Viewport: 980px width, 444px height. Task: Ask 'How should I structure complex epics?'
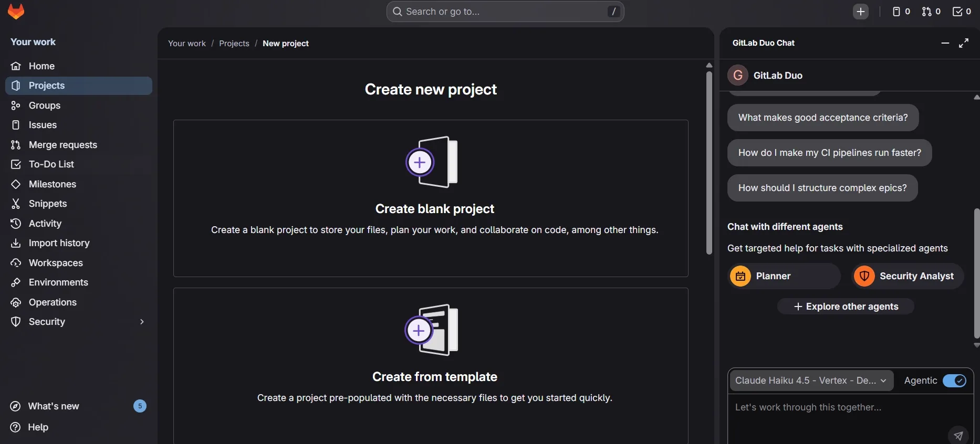(x=822, y=188)
